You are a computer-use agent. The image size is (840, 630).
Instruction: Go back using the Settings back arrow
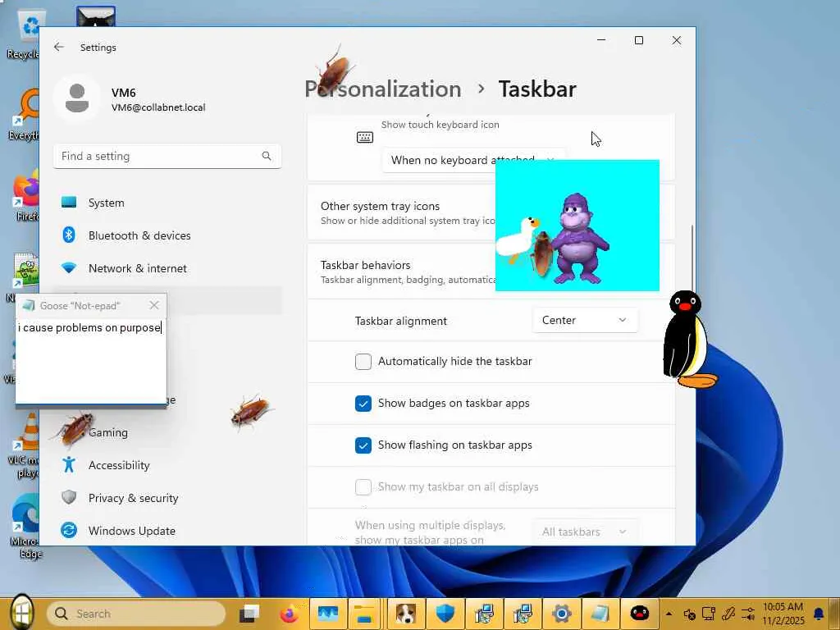click(59, 47)
